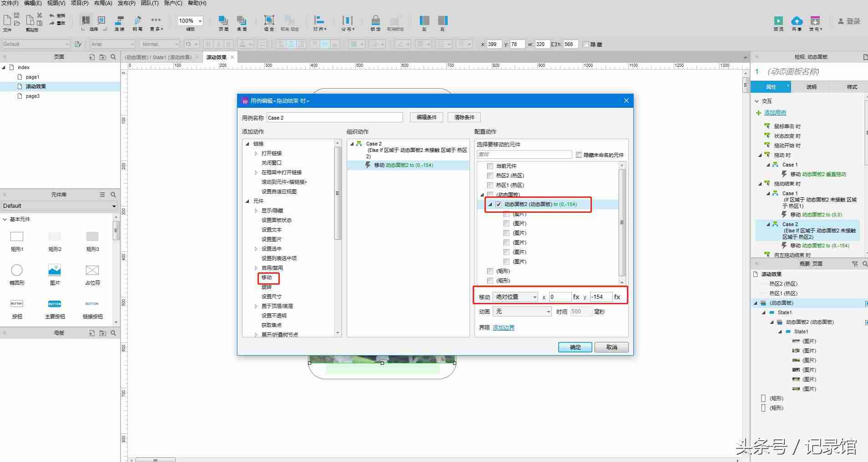Screen dimensions: 868x462
Task: Click the y position input field showing -154
Action: [x=601, y=297]
